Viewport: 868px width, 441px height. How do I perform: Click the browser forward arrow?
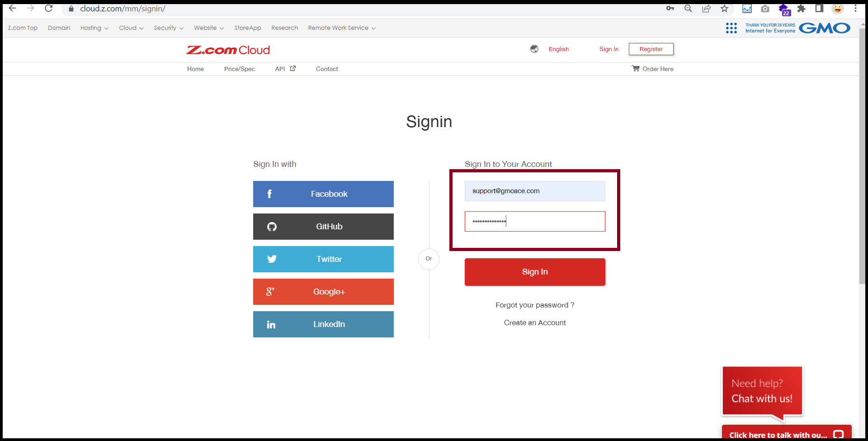[30, 8]
